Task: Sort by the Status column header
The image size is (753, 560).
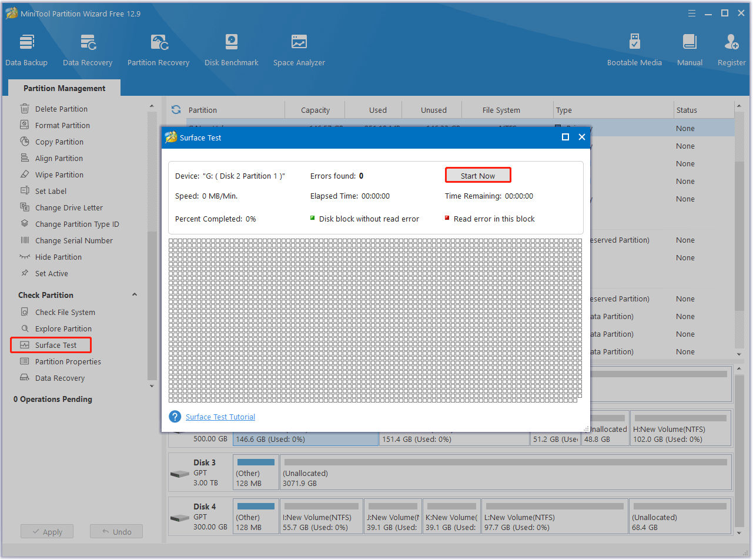Action: 687,110
